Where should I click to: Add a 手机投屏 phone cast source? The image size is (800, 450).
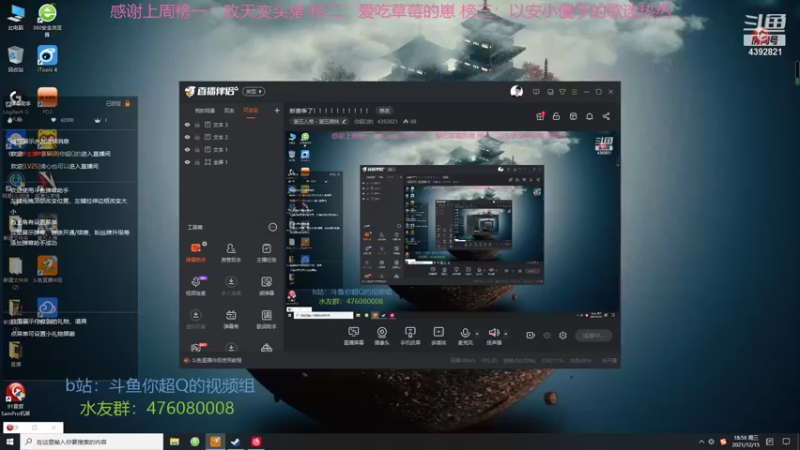pos(410,336)
